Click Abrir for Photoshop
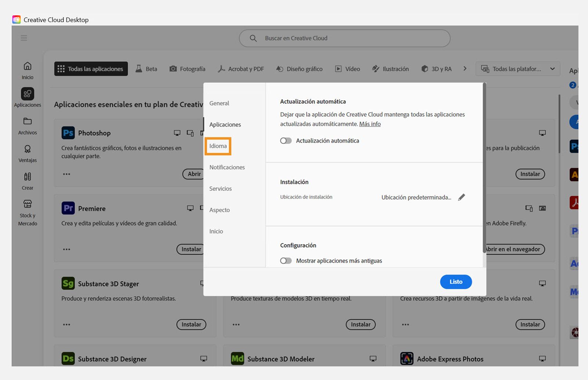 coord(193,174)
